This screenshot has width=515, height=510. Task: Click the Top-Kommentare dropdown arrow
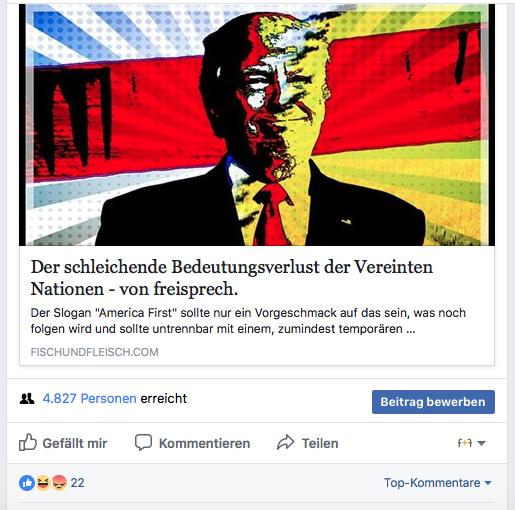(488, 483)
